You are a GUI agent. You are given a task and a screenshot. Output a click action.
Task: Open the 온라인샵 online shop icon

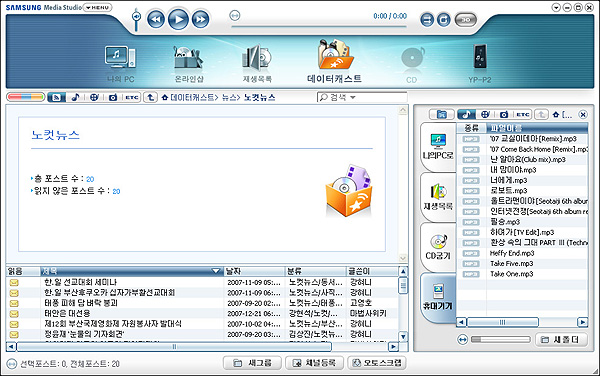coord(189,64)
